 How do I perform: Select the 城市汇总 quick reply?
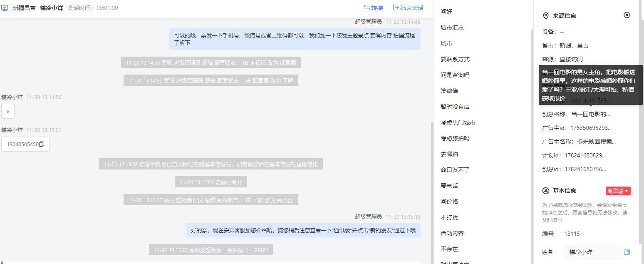click(452, 27)
